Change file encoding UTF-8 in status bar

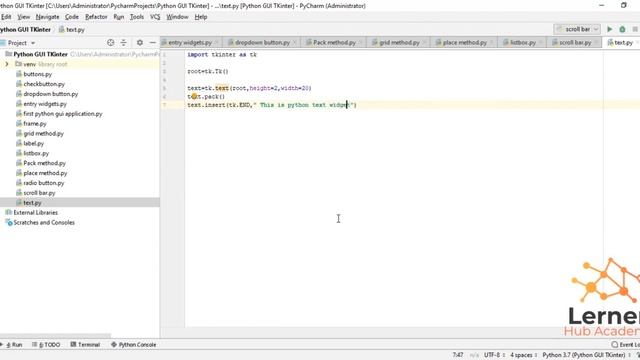point(495,356)
